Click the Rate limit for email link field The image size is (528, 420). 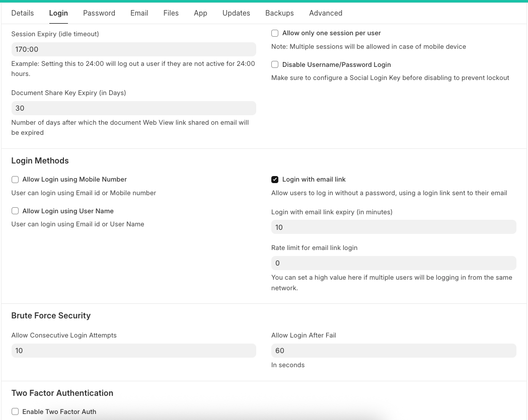tap(393, 263)
